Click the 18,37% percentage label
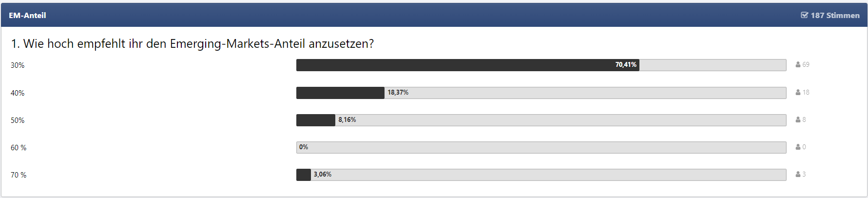868x198 pixels. (x=398, y=93)
